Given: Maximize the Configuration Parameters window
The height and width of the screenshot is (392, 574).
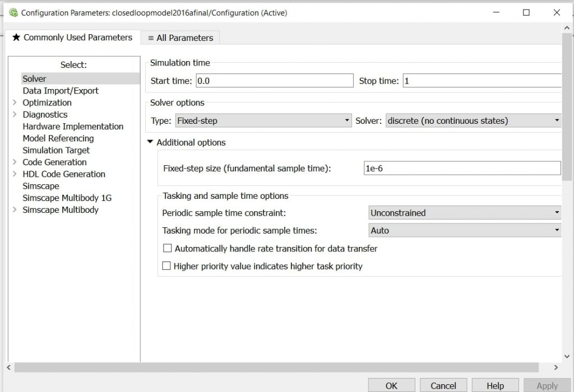Looking at the screenshot, I should 526,12.
